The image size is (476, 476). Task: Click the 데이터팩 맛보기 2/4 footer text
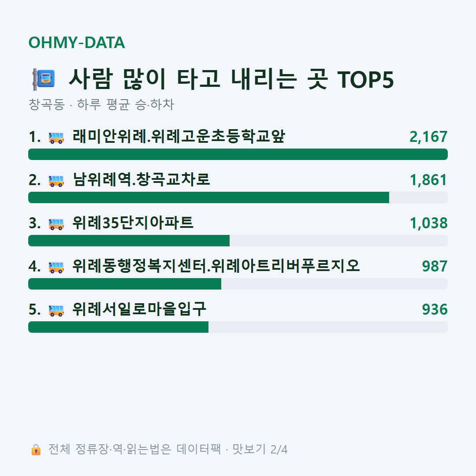click(232, 449)
